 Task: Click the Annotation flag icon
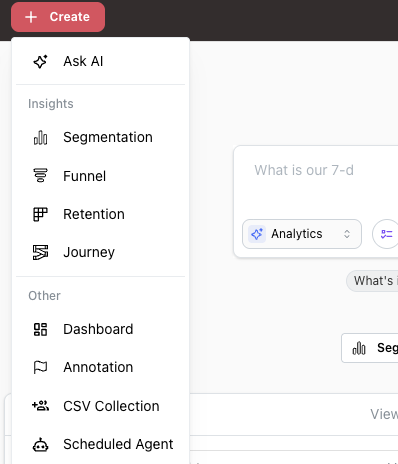40,367
